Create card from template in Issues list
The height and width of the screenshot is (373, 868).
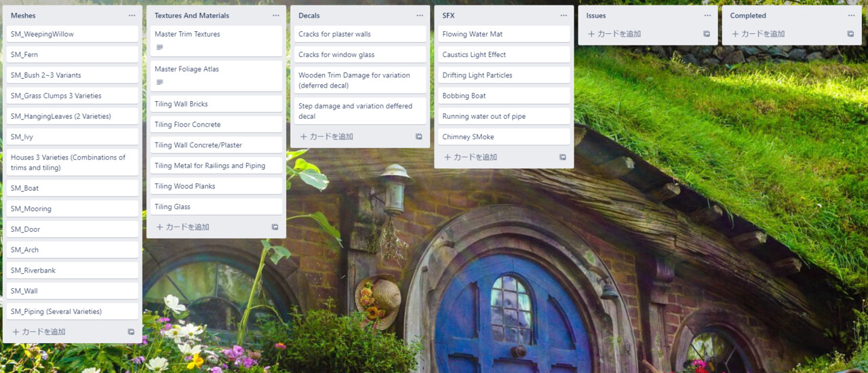point(707,34)
